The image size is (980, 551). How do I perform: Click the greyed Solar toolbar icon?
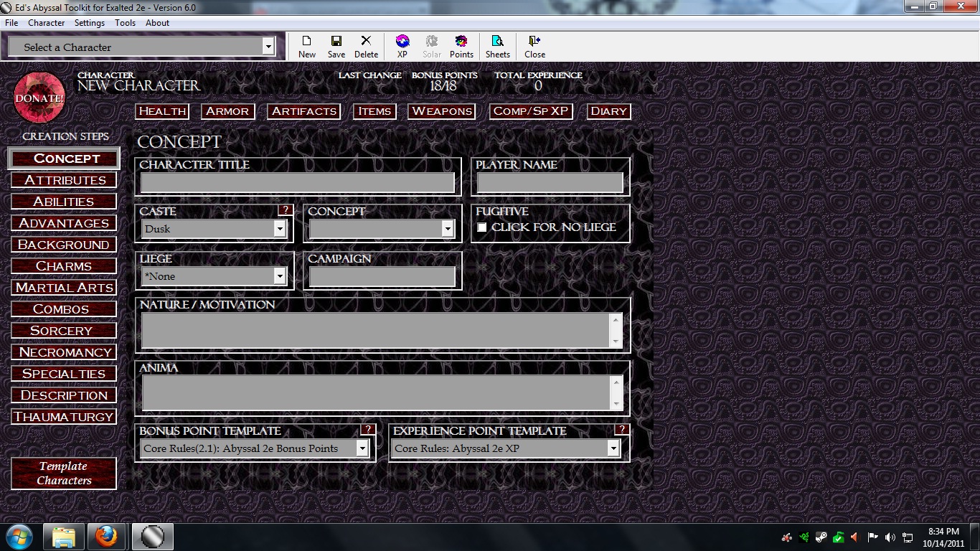pos(432,47)
